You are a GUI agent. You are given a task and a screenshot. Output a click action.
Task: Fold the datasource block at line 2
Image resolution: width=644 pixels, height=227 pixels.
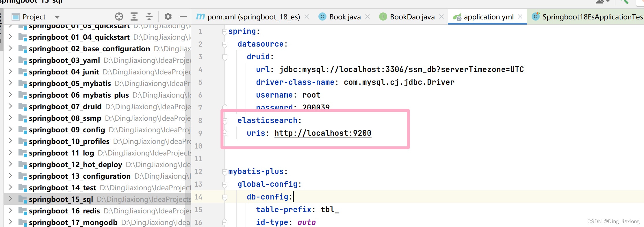pyautogui.click(x=225, y=44)
